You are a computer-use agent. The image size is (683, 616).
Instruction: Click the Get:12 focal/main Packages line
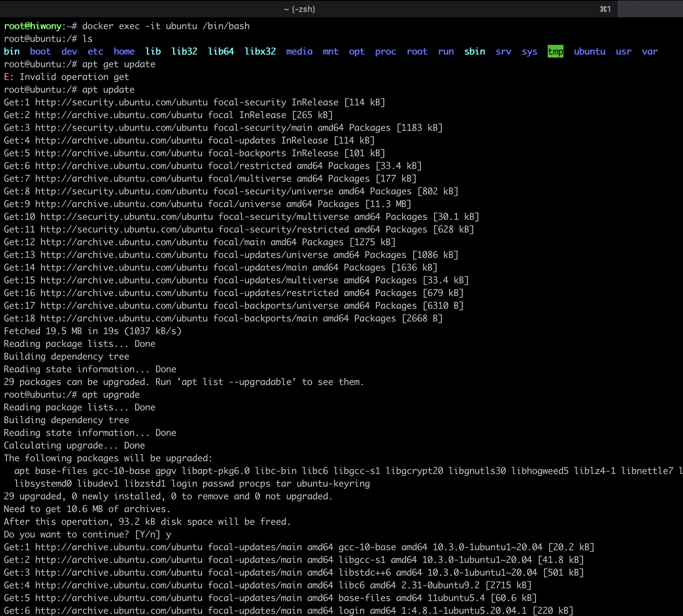point(200,242)
